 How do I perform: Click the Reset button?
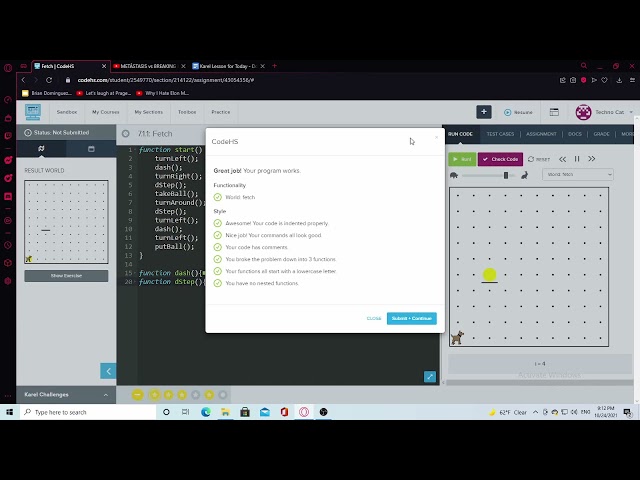539,159
